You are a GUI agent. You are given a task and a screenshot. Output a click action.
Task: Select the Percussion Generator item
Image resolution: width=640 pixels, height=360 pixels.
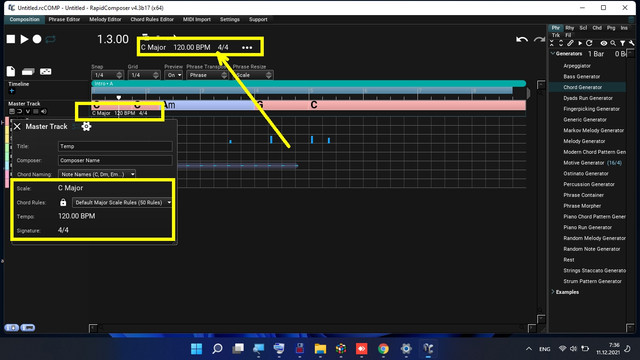pos(589,184)
